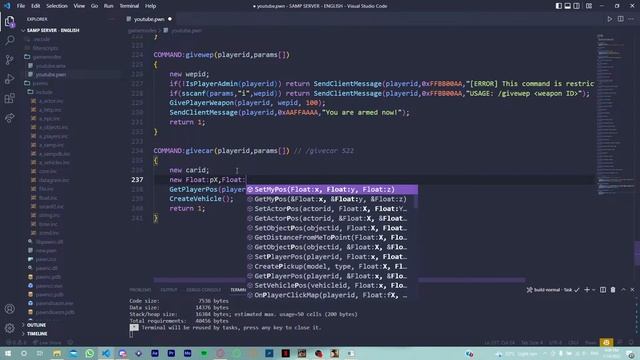Screen dimensions: 640x360
Task: Open float.inc in the explorer tree
Action: coord(48,198)
